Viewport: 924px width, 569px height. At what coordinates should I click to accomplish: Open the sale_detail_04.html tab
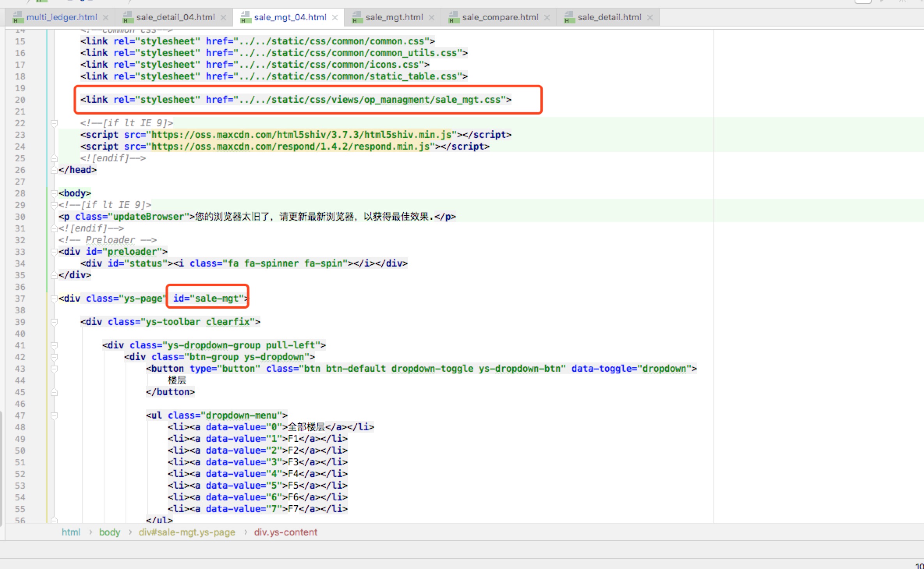coord(175,18)
